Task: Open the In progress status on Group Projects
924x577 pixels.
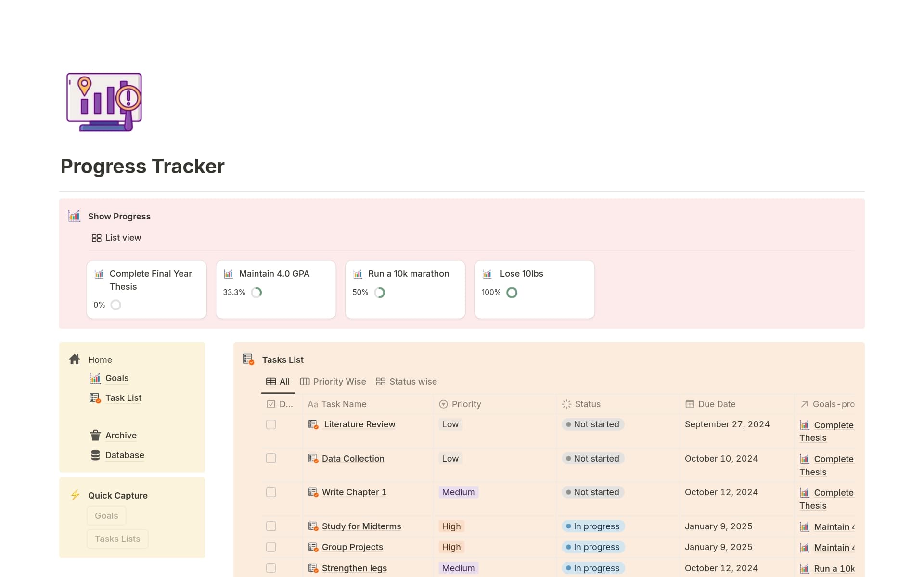Action: [593, 547]
